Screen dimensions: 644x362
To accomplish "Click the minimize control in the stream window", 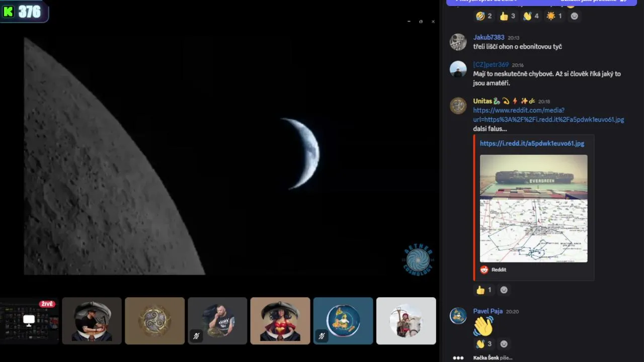I will click(x=409, y=22).
